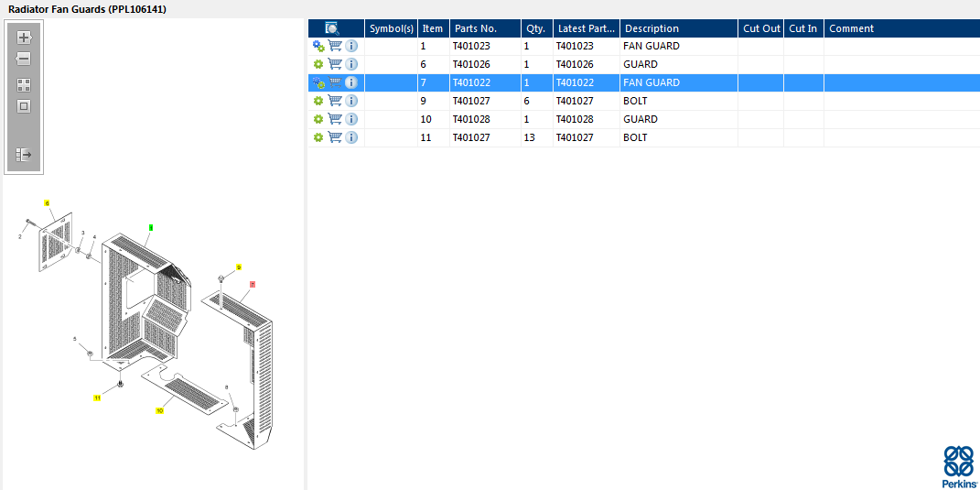Click BOLT description in item 11 row

coord(635,137)
